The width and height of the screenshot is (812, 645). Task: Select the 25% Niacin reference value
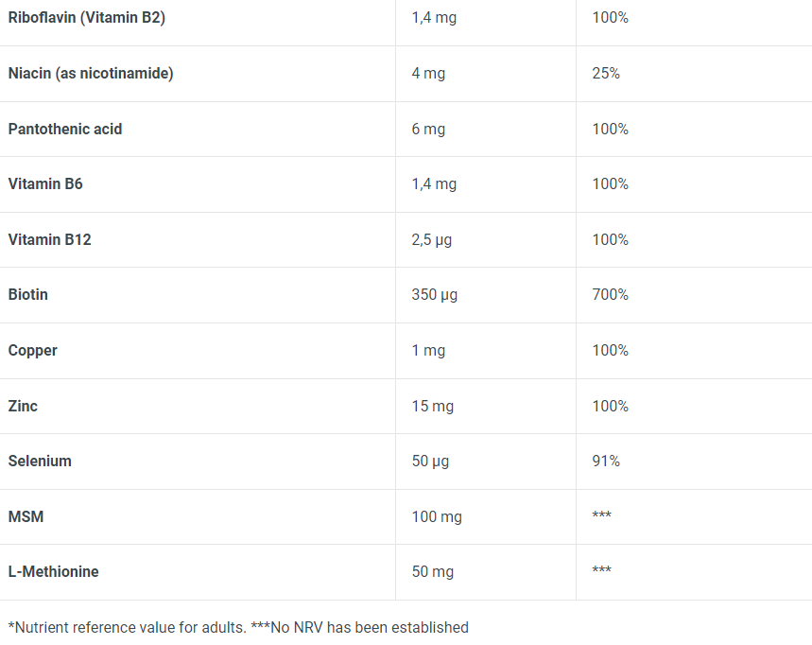pos(606,73)
